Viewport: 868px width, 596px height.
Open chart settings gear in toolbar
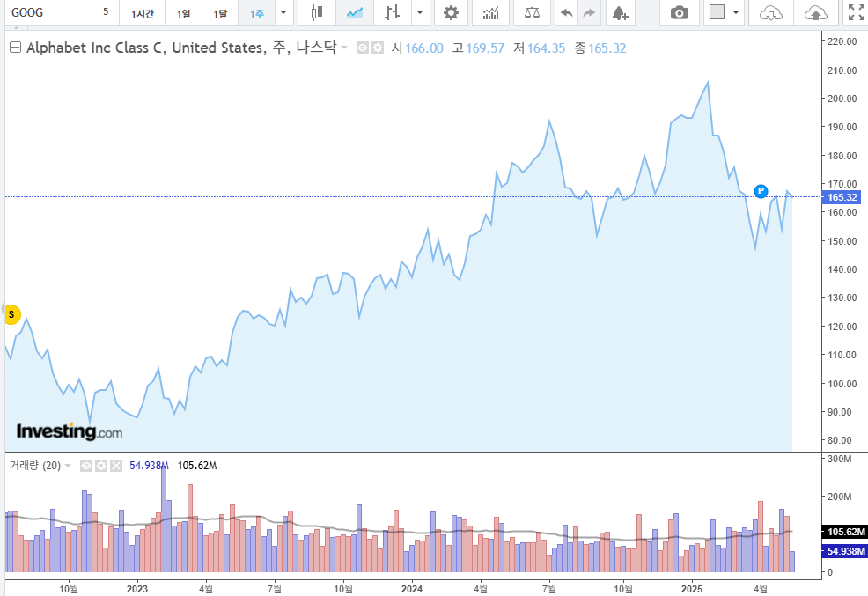click(x=451, y=12)
